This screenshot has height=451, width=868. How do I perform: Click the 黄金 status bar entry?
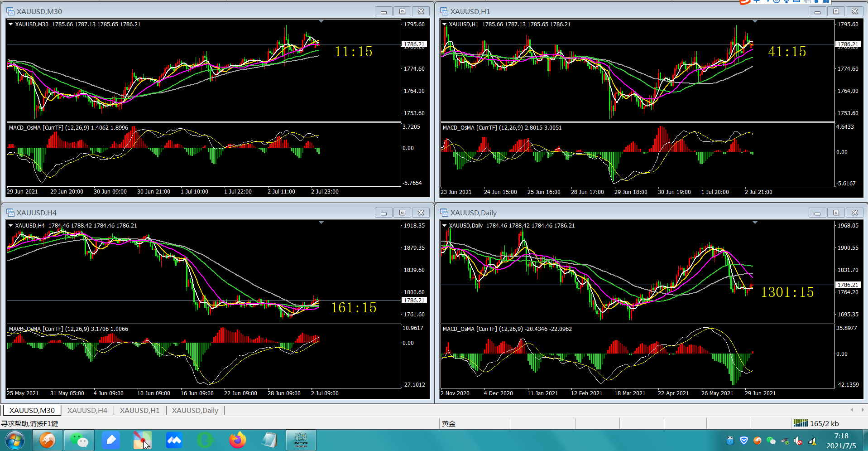[449, 423]
